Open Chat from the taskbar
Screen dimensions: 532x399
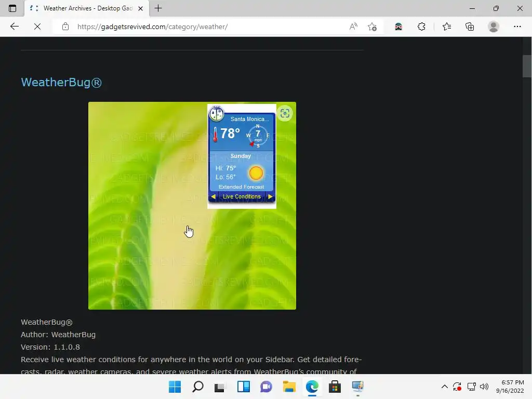click(x=267, y=387)
